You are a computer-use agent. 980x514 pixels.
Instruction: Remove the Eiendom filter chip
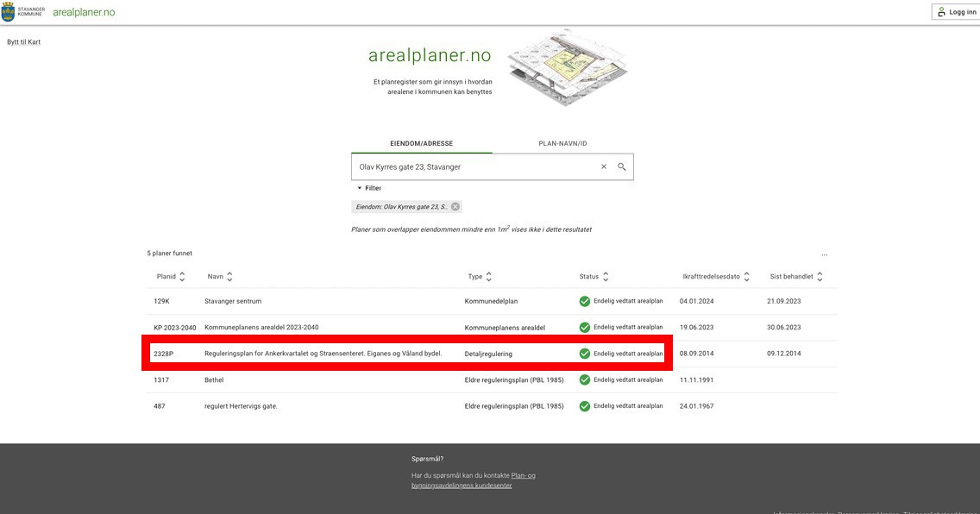click(455, 207)
